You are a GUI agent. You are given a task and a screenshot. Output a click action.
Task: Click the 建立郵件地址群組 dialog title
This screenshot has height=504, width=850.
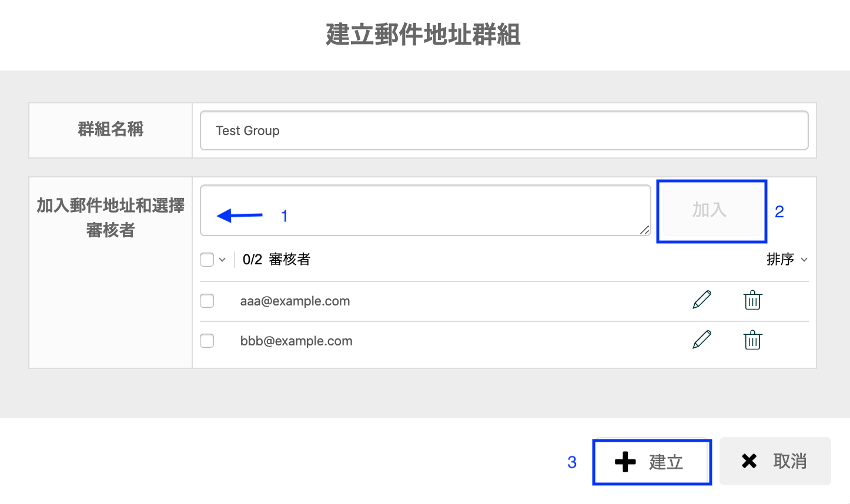point(423,35)
